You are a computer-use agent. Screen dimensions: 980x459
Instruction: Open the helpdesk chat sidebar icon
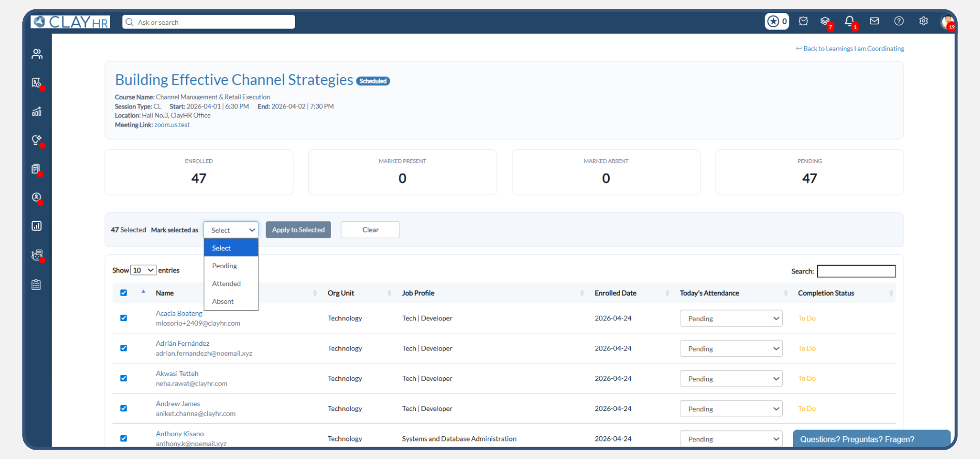tap(37, 255)
